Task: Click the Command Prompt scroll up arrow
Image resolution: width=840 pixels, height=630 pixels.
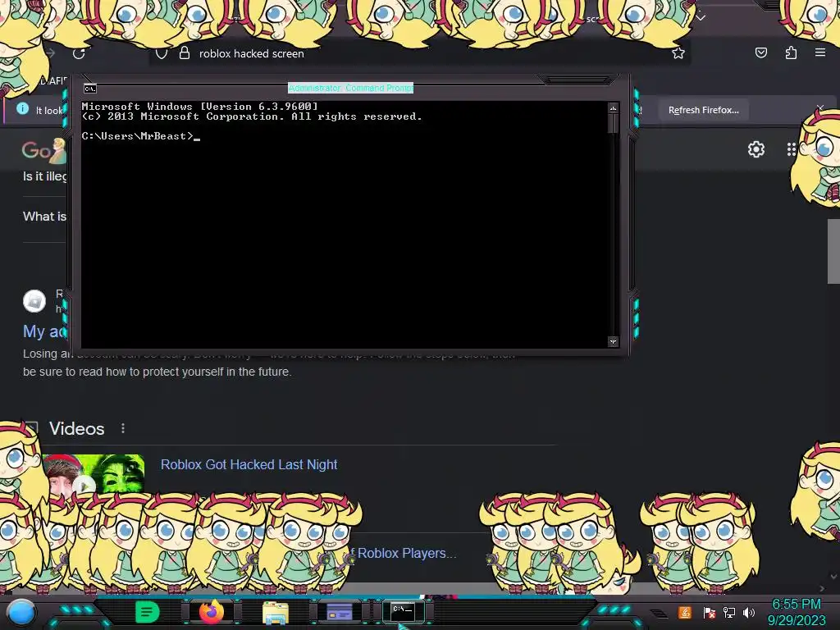Action: 613,109
